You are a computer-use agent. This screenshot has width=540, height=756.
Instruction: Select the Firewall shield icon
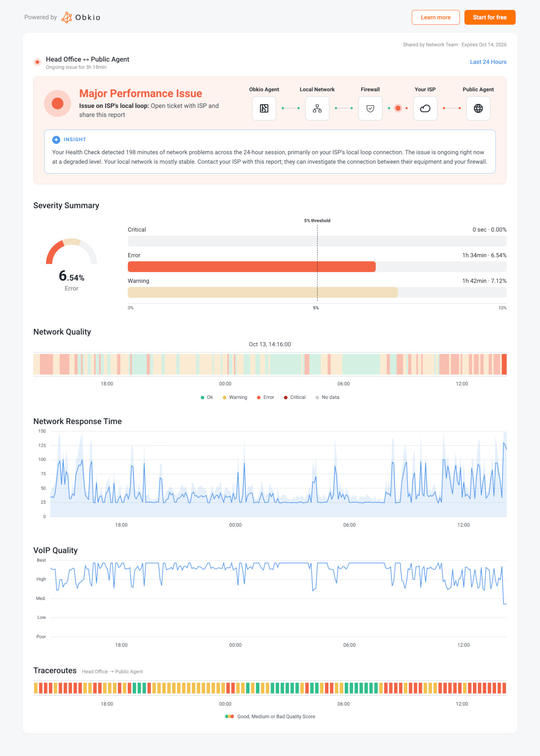pyautogui.click(x=370, y=108)
